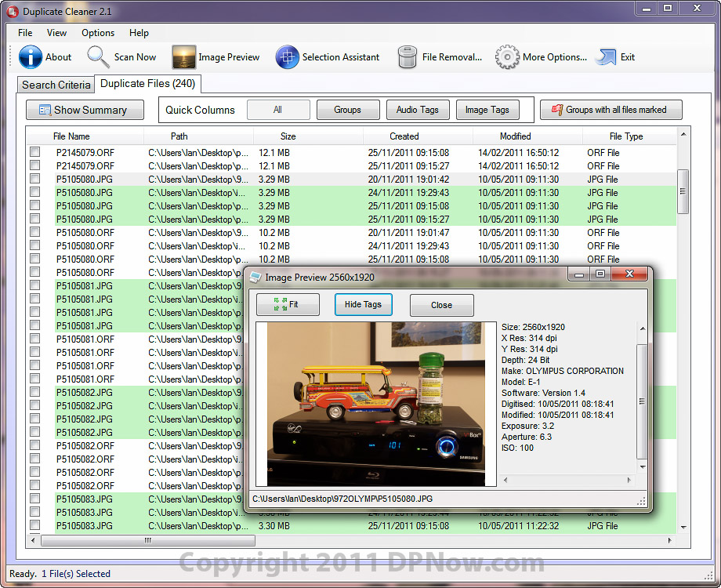The height and width of the screenshot is (588, 721).
Task: Switch to Search Criteria tab
Action: coord(56,85)
